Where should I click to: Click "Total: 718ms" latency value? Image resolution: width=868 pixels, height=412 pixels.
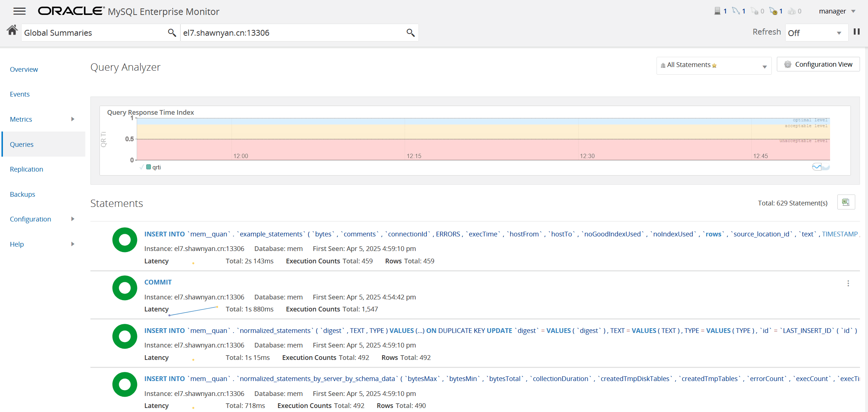245,405
